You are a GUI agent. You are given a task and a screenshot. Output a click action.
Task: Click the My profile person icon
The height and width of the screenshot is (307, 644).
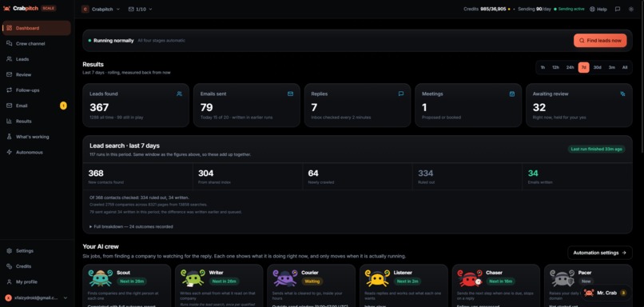[9, 282]
